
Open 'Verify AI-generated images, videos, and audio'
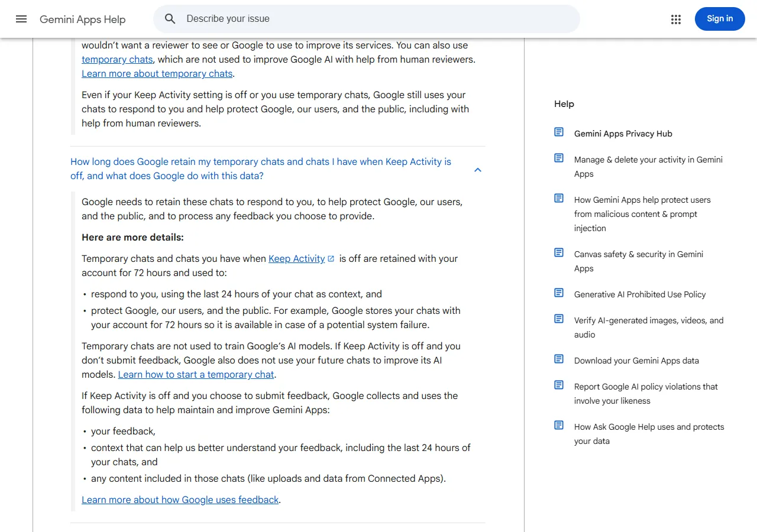coord(649,327)
